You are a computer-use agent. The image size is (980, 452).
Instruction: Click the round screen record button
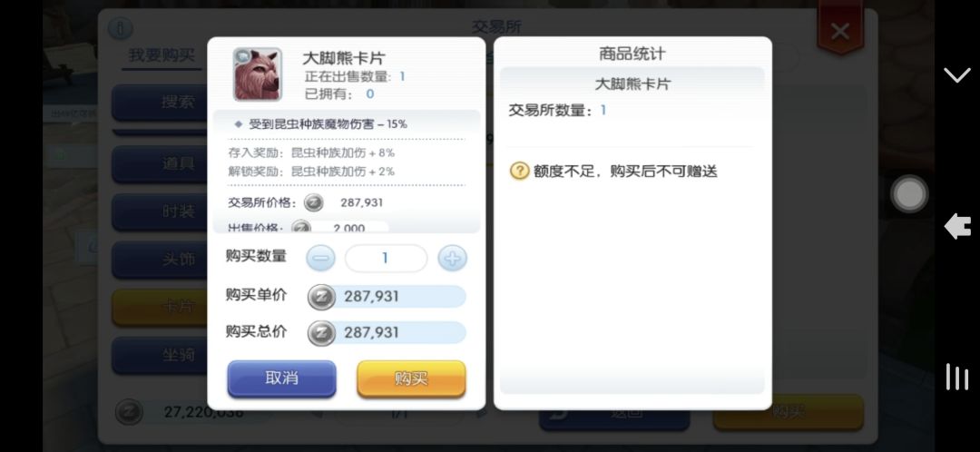coord(909,194)
